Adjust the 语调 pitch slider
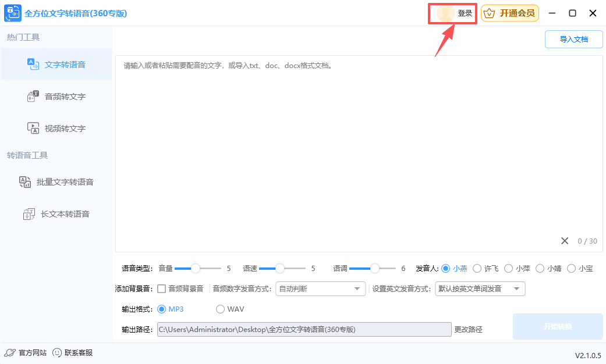 [x=375, y=269]
